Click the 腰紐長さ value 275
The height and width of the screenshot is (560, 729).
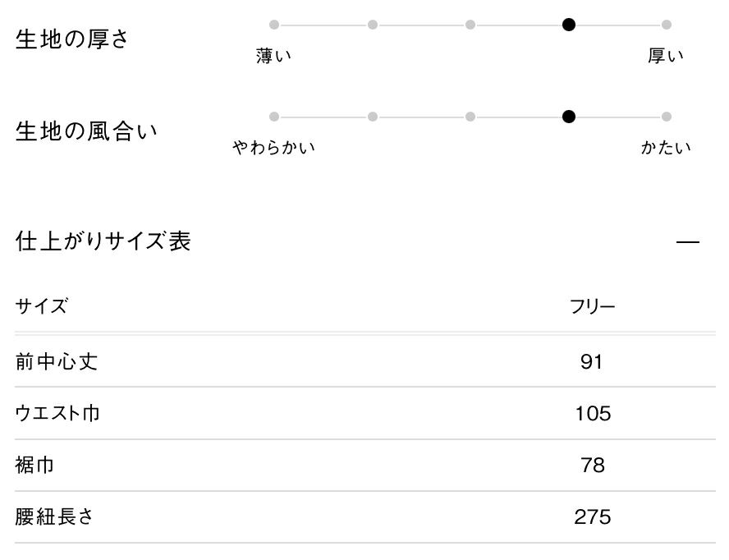(593, 517)
